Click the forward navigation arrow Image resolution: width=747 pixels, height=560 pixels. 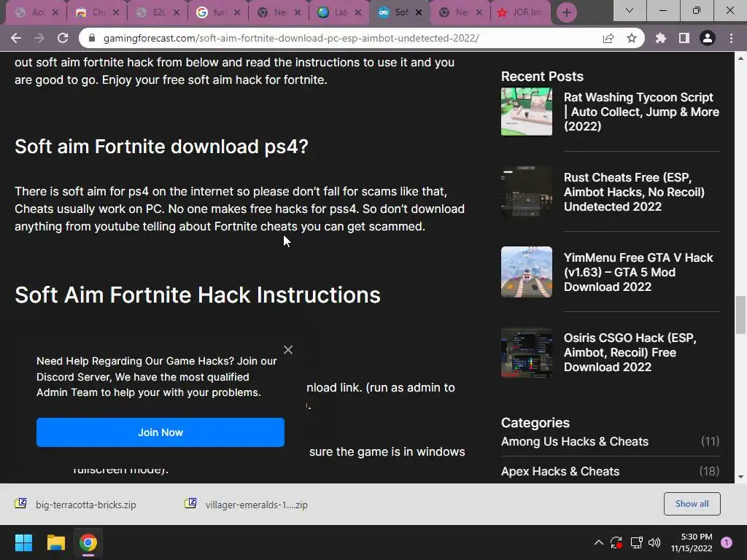[x=39, y=38]
